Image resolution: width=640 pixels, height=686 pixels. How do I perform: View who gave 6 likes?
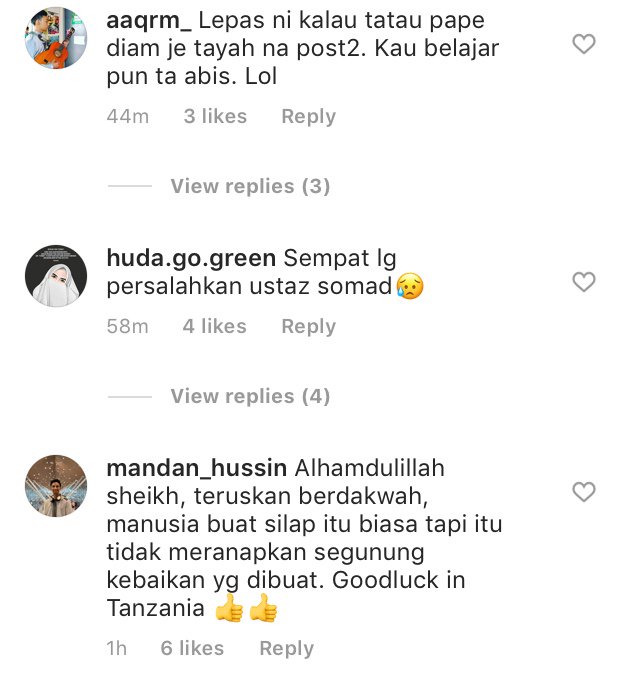coord(192,648)
